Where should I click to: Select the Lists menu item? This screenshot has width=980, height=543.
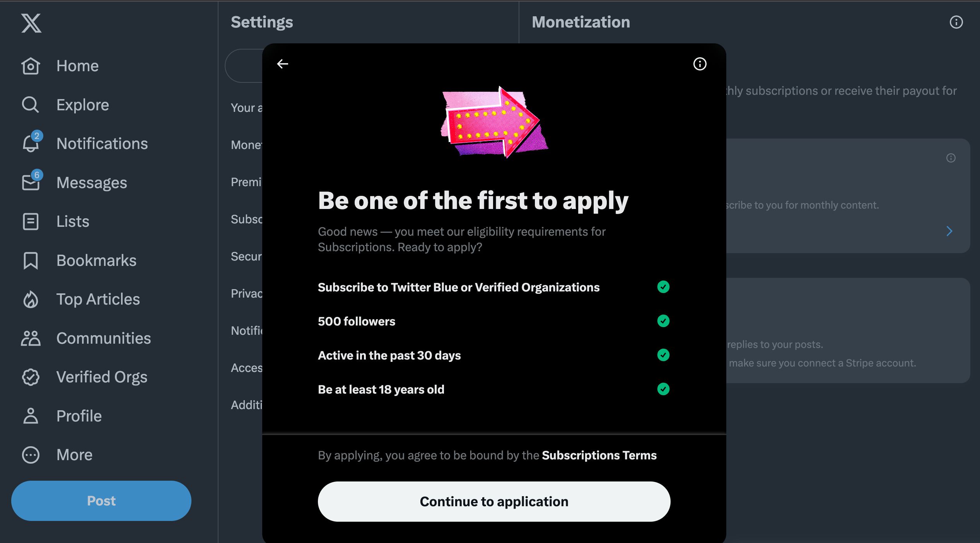tap(73, 221)
